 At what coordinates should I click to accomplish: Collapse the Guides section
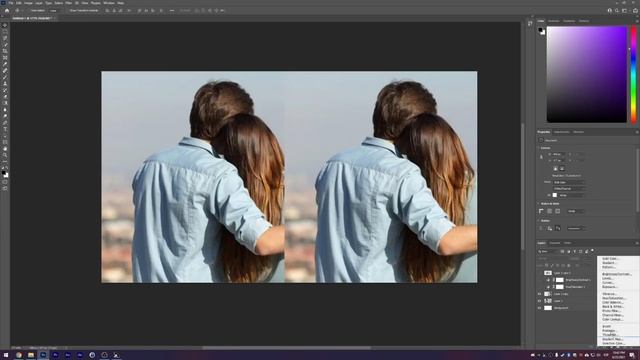point(538,221)
